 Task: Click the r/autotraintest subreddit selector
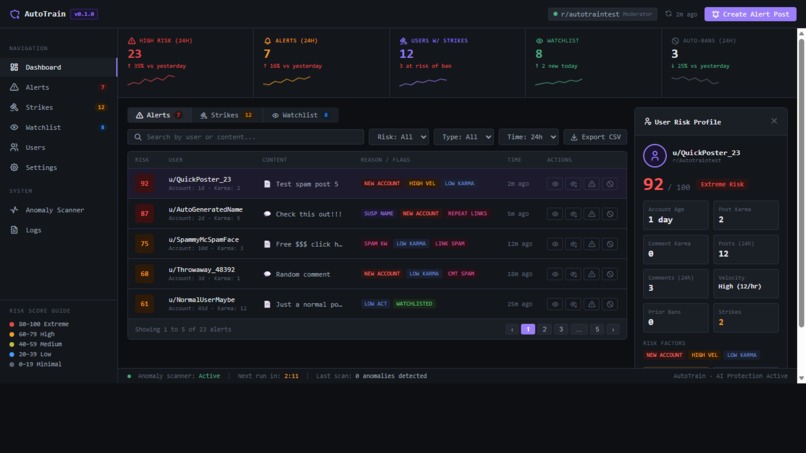click(602, 14)
